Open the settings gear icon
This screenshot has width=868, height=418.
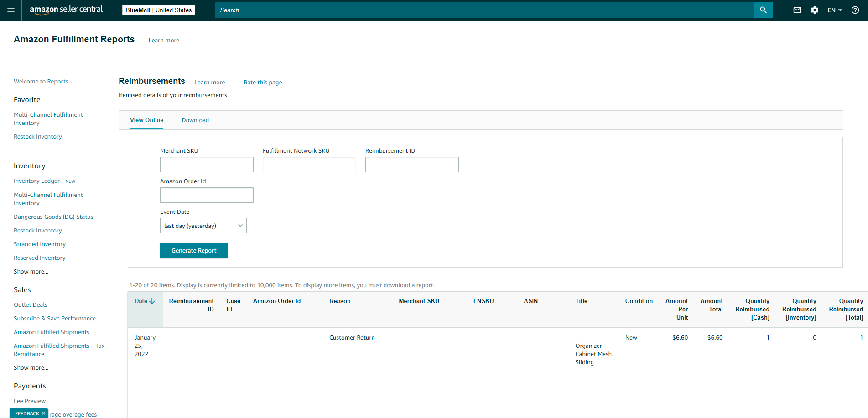tap(814, 10)
